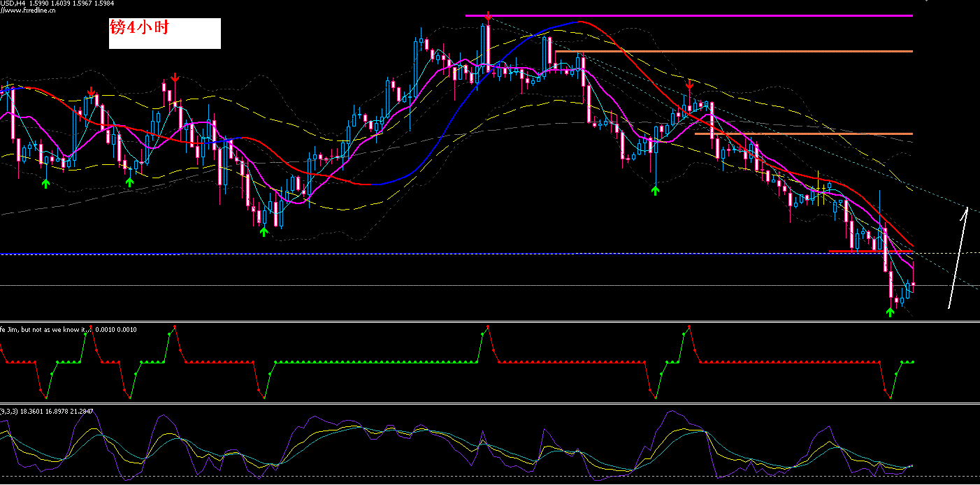Click third green up arrow from the left
The image size is (980, 485).
click(264, 231)
